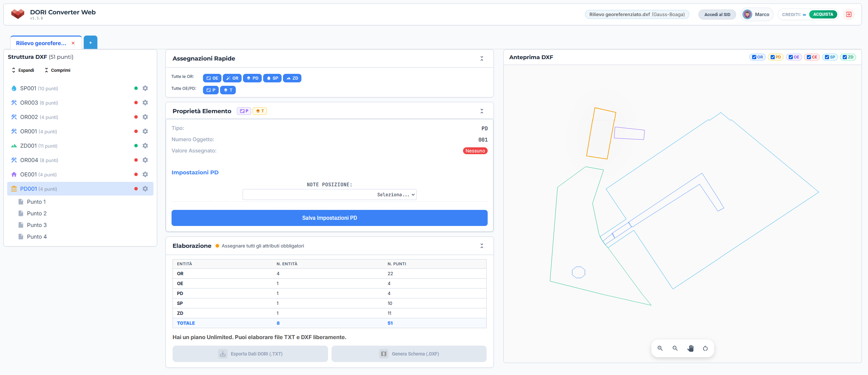Collapse the Elaborazione panel
Viewport: 868px width, 375px height.
tap(482, 246)
